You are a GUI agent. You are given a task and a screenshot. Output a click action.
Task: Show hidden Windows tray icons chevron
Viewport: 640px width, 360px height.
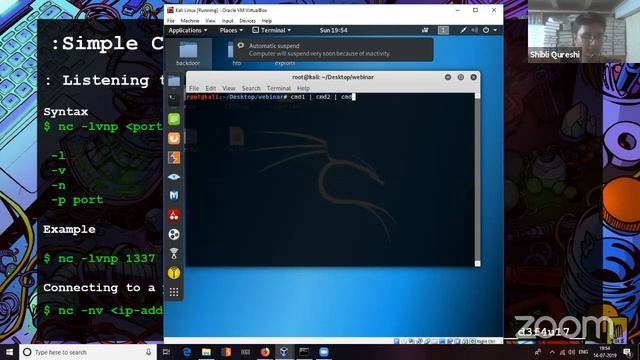pyautogui.click(x=552, y=352)
